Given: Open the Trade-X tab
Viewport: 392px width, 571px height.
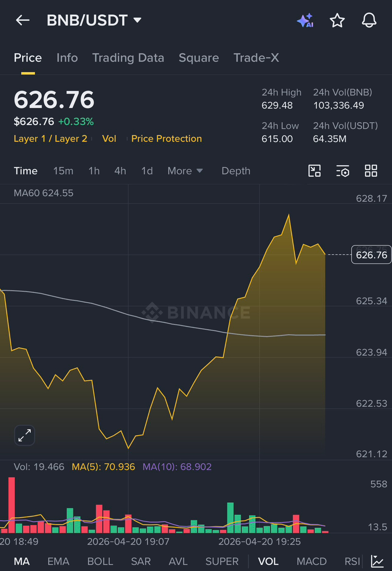Looking at the screenshot, I should 256,58.
